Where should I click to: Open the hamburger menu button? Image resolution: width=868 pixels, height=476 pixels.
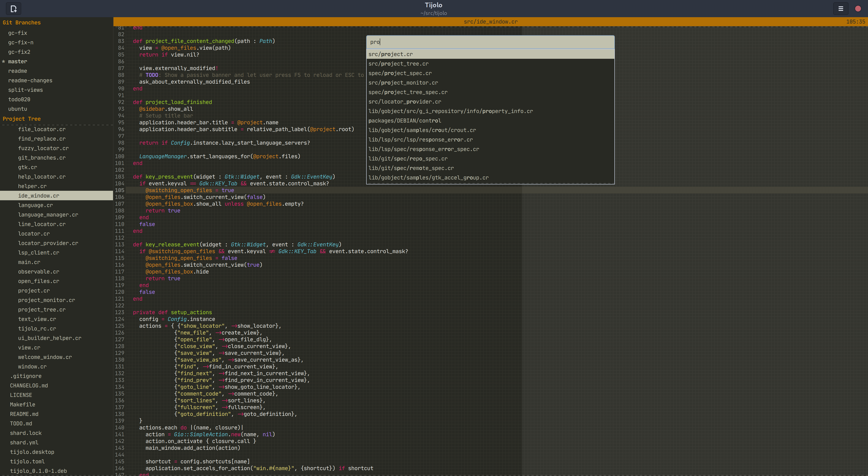point(841,9)
